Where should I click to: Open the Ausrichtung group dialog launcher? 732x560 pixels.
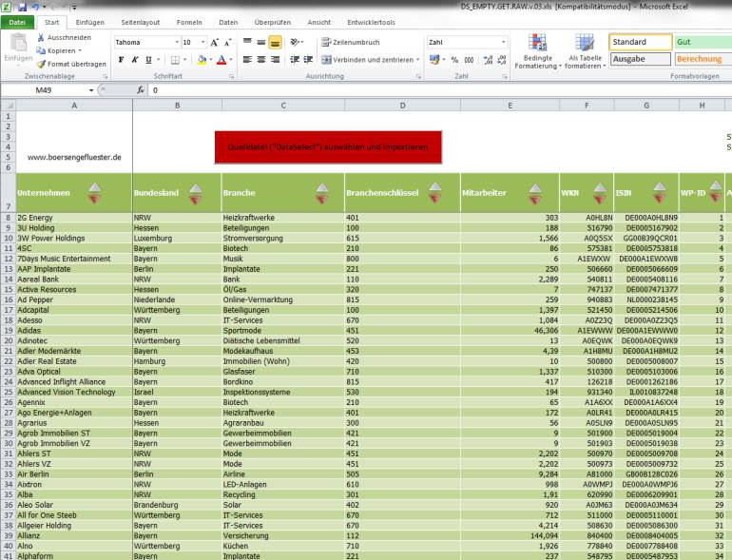point(418,76)
